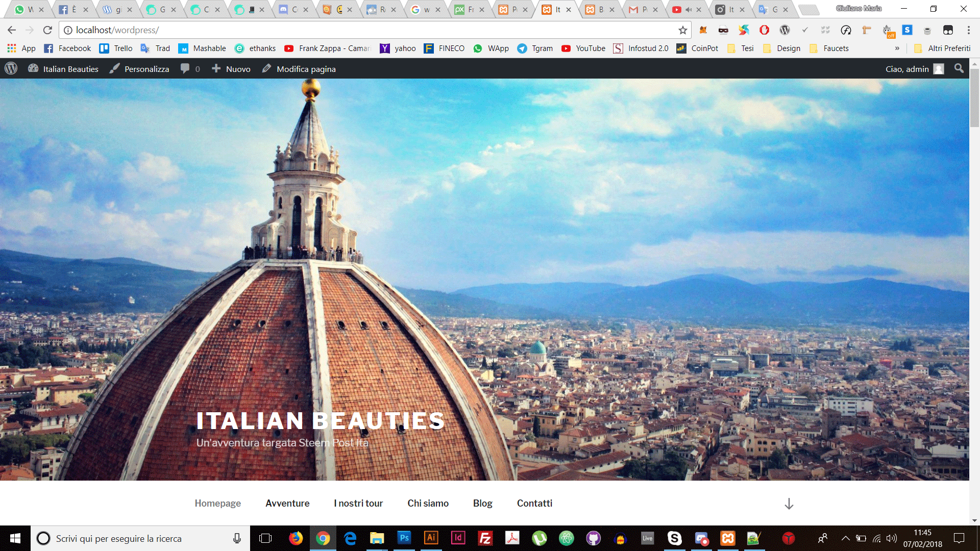This screenshot has width=980, height=551.
Task: Open the Blog page
Action: point(482,503)
